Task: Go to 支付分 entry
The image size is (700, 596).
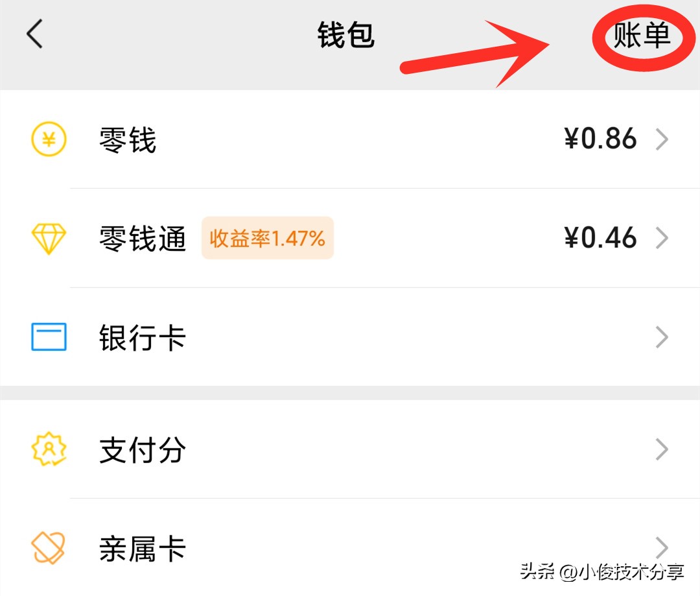Action: click(143, 450)
